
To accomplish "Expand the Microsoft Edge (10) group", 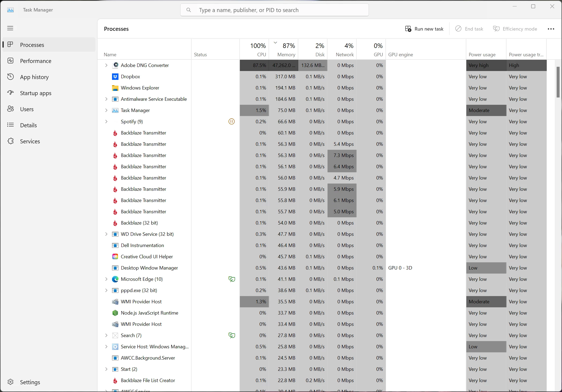I will pos(106,279).
